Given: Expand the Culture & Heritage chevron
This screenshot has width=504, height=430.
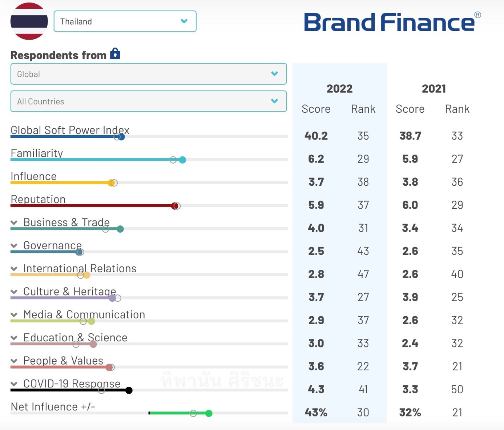Looking at the screenshot, I should click(14, 292).
